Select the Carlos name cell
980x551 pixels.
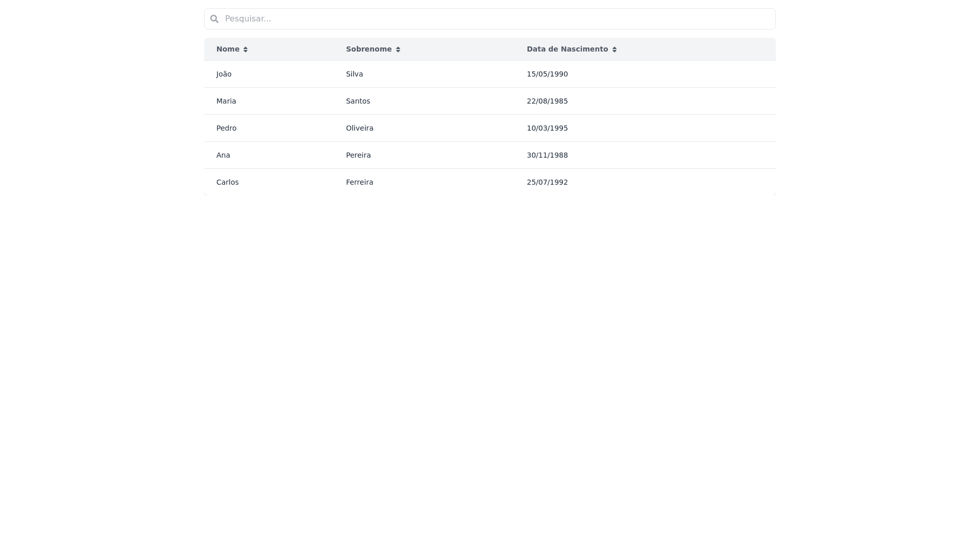pyautogui.click(x=228, y=182)
